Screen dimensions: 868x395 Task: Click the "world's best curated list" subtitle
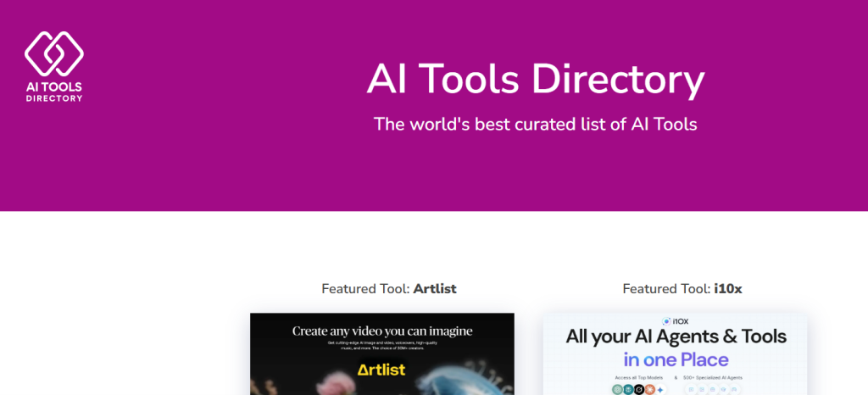536,124
